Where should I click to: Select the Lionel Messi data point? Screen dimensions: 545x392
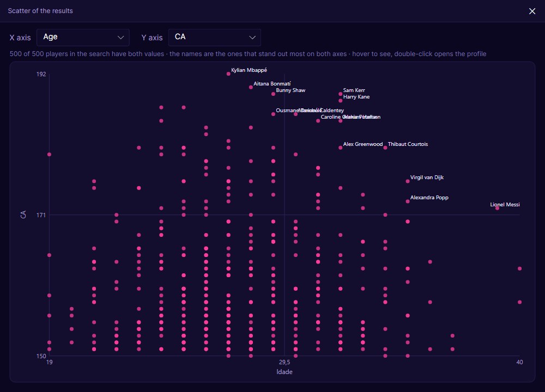497,208
